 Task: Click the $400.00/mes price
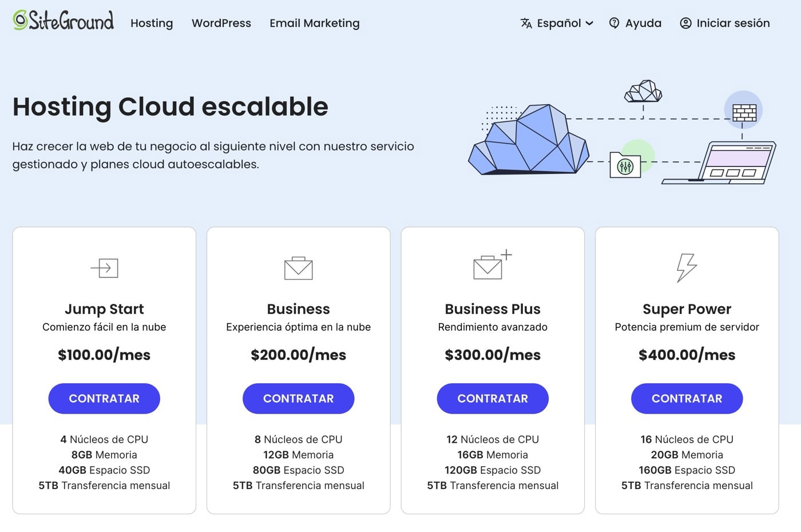pos(687,355)
